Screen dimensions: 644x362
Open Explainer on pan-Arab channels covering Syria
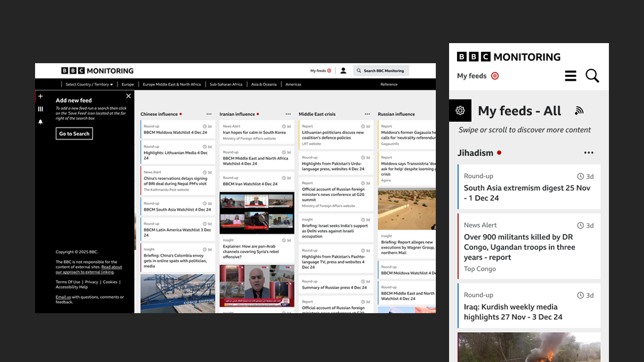[x=251, y=251]
